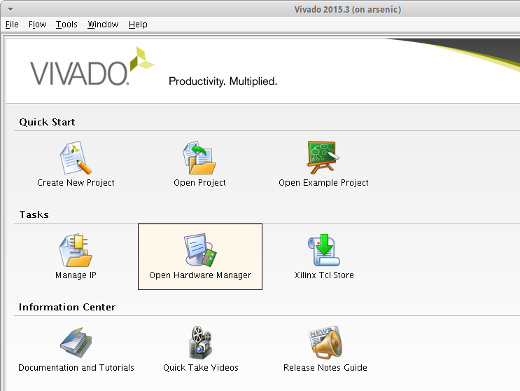520x391 pixels.
Task: Click the Quick Take Videos label
Action: [x=201, y=367]
